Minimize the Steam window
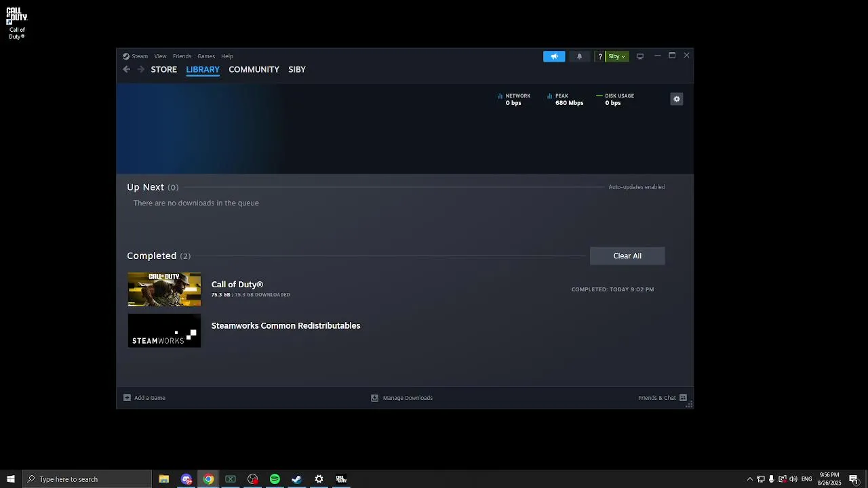 point(657,56)
